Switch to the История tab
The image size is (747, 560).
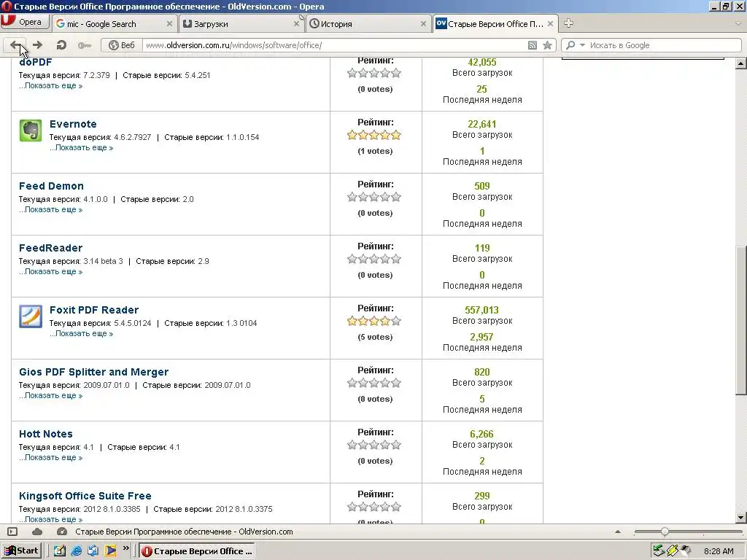(x=368, y=24)
